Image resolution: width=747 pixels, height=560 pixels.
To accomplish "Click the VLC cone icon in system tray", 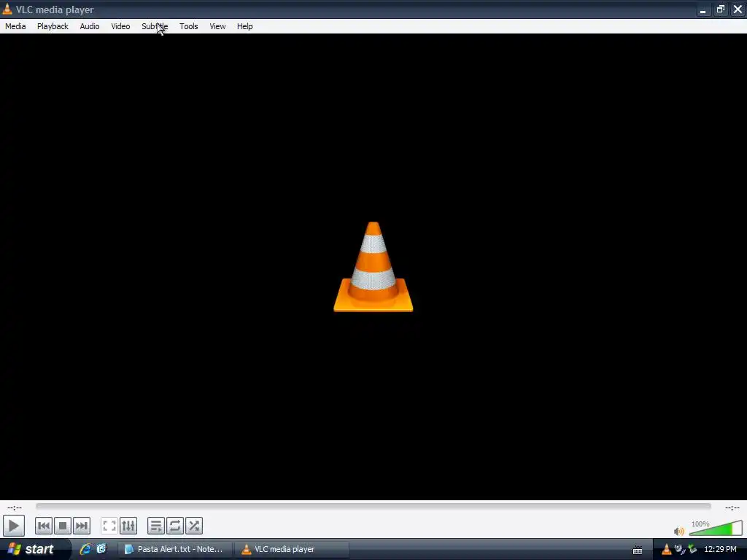I will [x=667, y=549].
